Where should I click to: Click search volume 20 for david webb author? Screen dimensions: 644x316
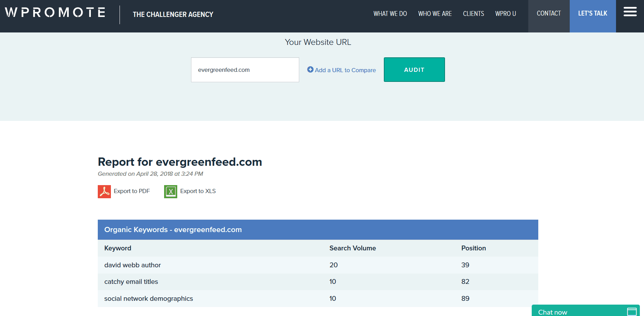coord(333,265)
